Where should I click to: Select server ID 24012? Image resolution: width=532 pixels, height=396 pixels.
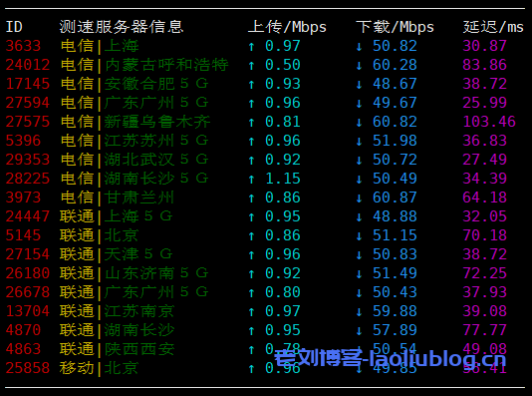[x=28, y=65]
